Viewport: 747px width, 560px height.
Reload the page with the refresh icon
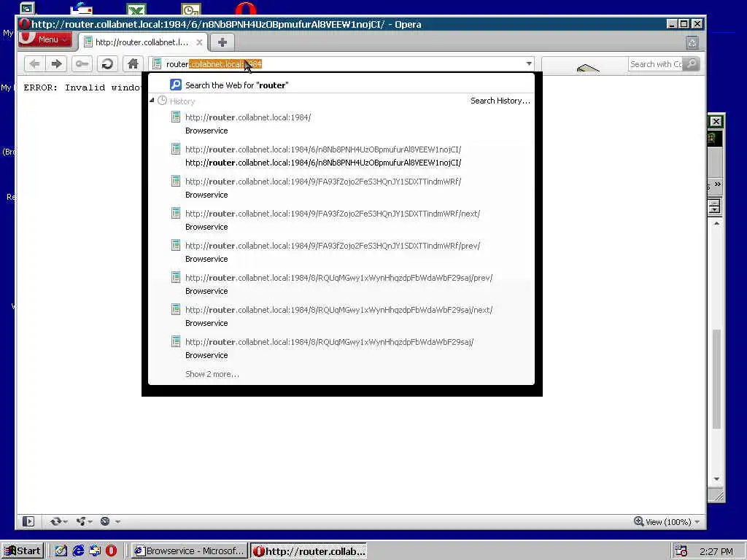coord(107,64)
